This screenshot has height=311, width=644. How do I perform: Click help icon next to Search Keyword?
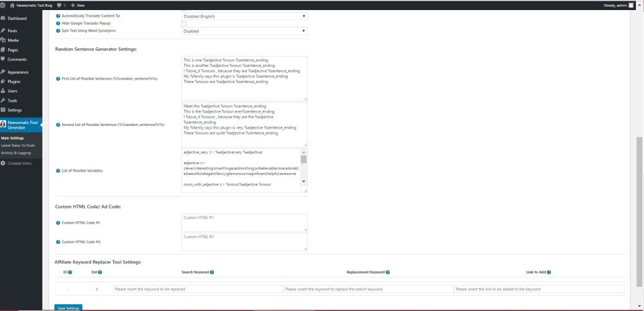(213, 272)
